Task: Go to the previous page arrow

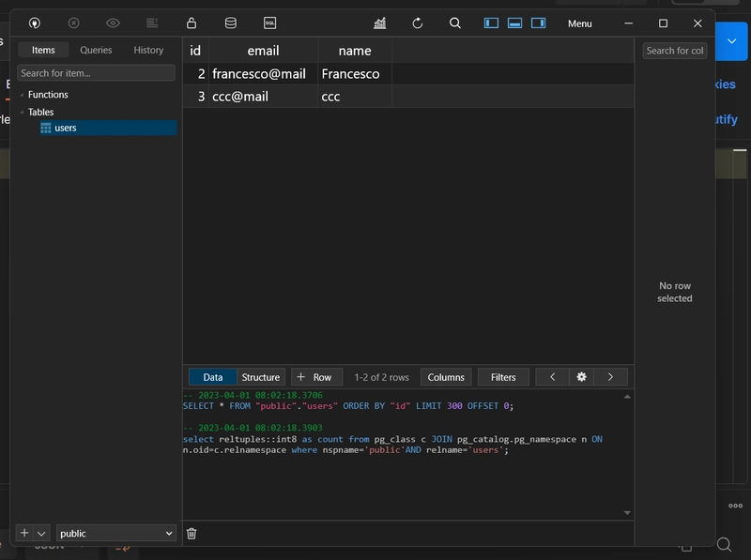Action: click(552, 377)
